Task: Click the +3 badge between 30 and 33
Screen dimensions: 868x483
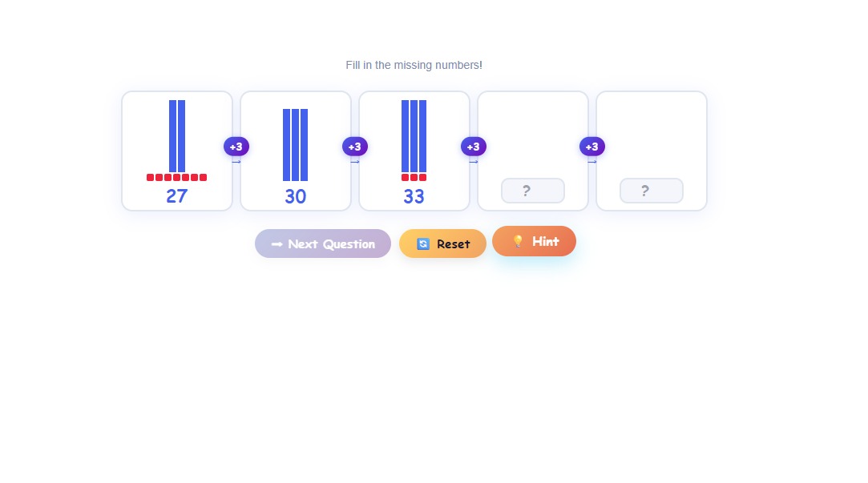Action: (x=354, y=147)
